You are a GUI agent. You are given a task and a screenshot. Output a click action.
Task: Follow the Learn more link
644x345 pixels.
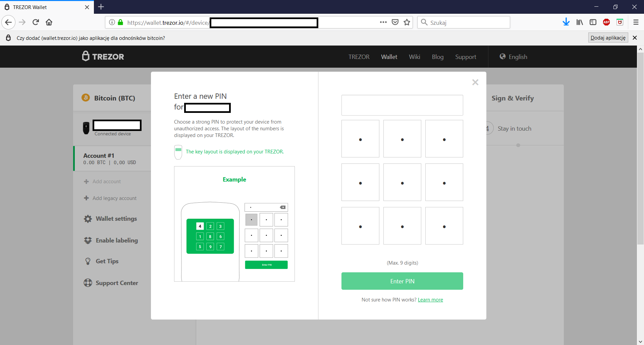point(430,300)
